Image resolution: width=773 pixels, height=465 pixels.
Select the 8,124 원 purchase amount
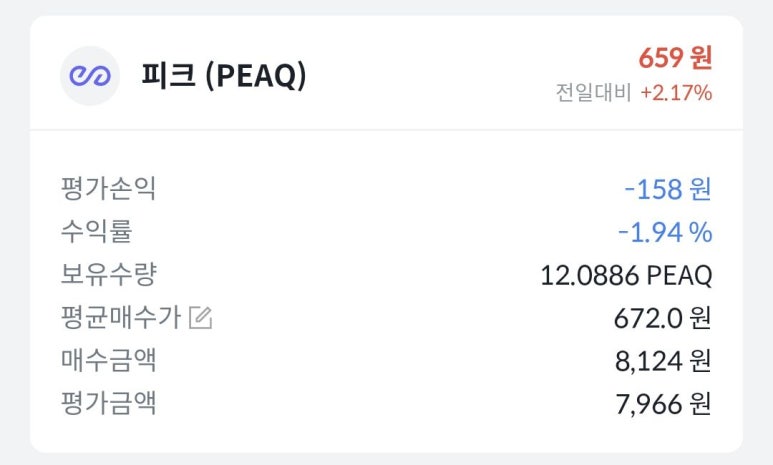[x=663, y=361]
